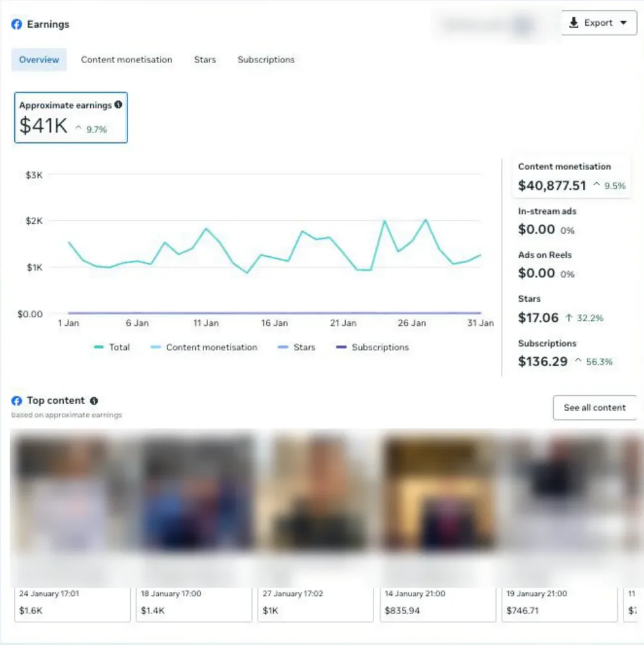Click the Ads on Reels $0.00 value
Viewport: 644px width, 645px height.
pos(536,273)
